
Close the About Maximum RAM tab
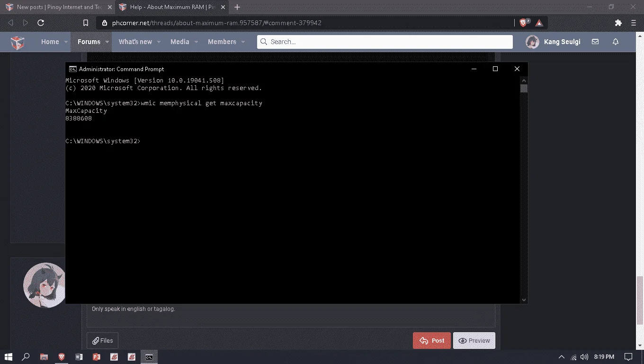(x=223, y=7)
